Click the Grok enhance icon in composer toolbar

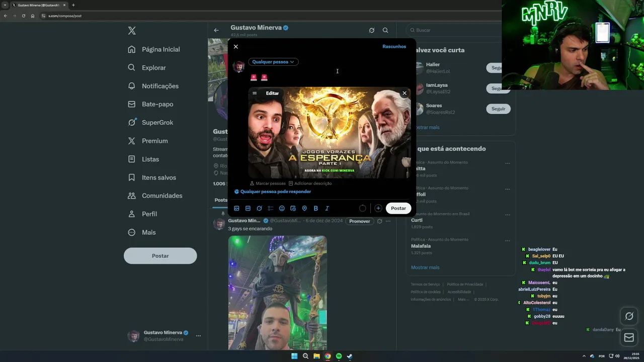tap(259, 208)
